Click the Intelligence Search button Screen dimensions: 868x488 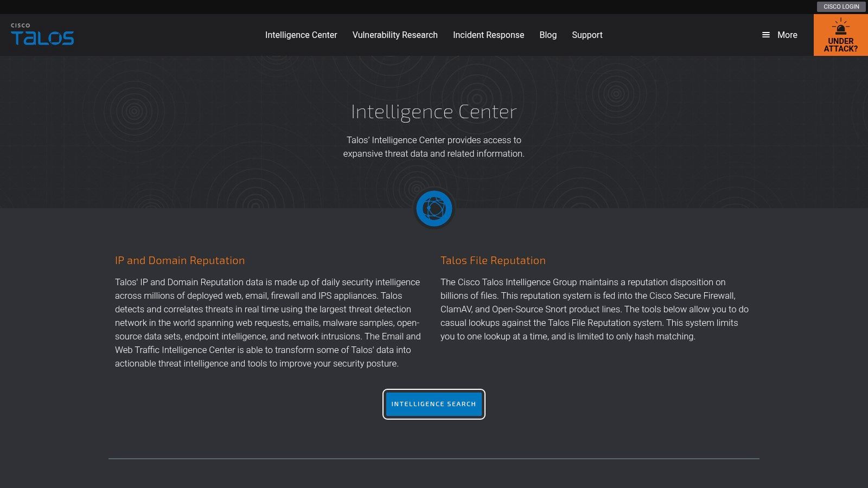click(434, 404)
